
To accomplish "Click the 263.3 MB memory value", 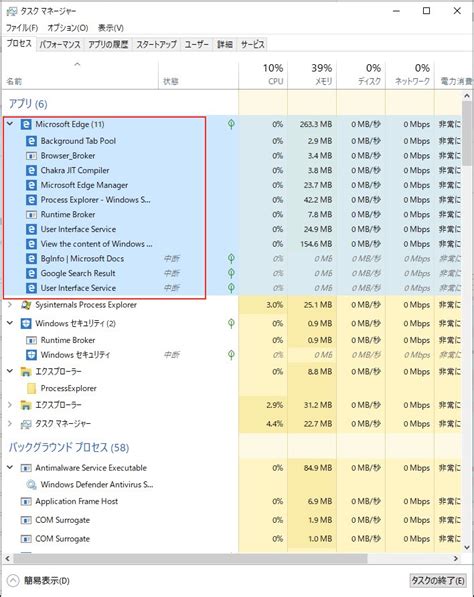I will tap(316, 125).
